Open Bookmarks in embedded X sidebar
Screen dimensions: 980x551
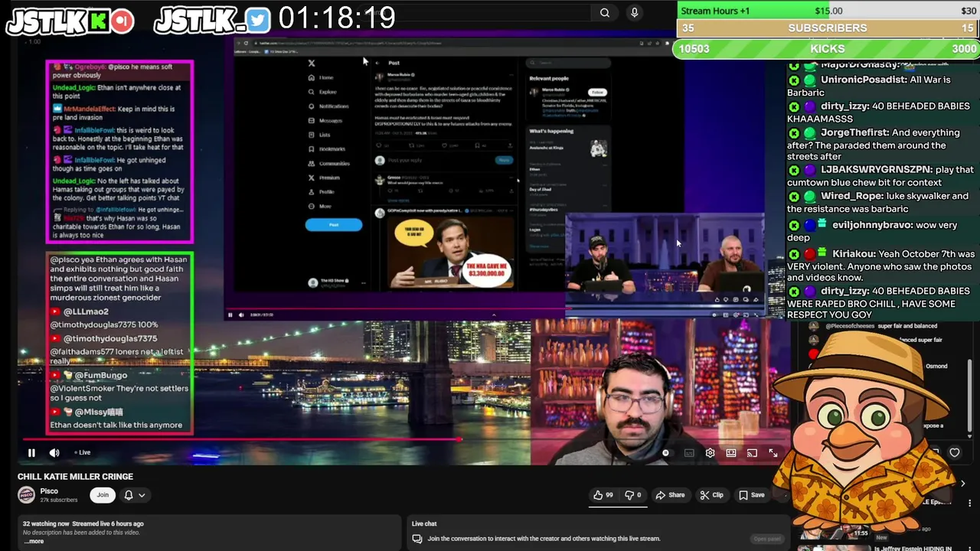click(x=327, y=148)
